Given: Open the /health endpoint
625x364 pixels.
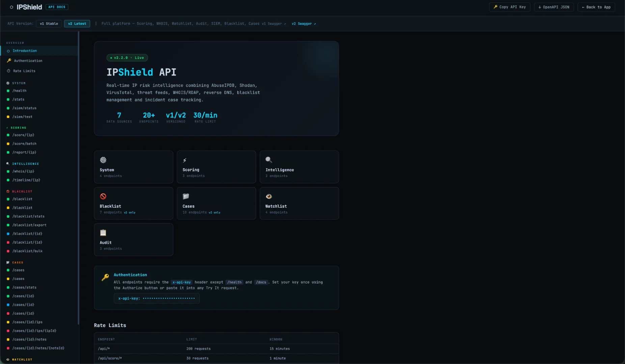Looking at the screenshot, I should [39, 91].
